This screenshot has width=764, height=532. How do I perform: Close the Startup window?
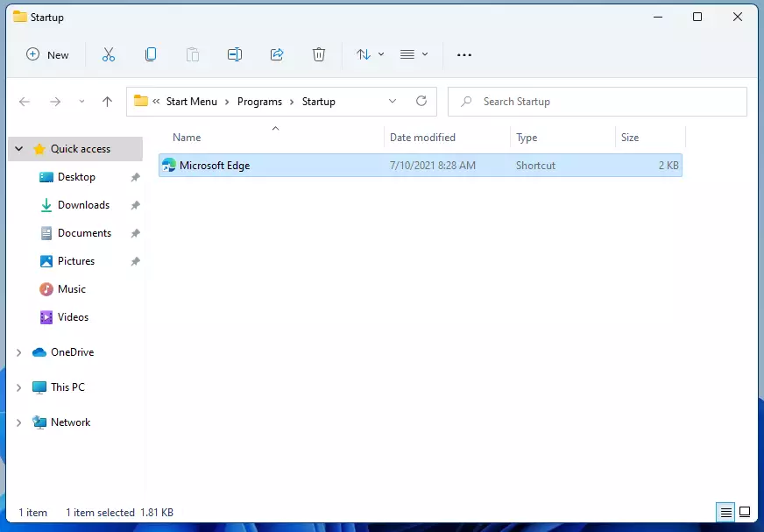[x=738, y=17]
